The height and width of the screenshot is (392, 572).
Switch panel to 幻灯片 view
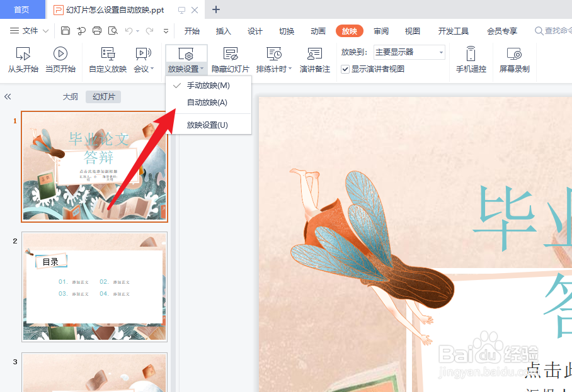[103, 97]
